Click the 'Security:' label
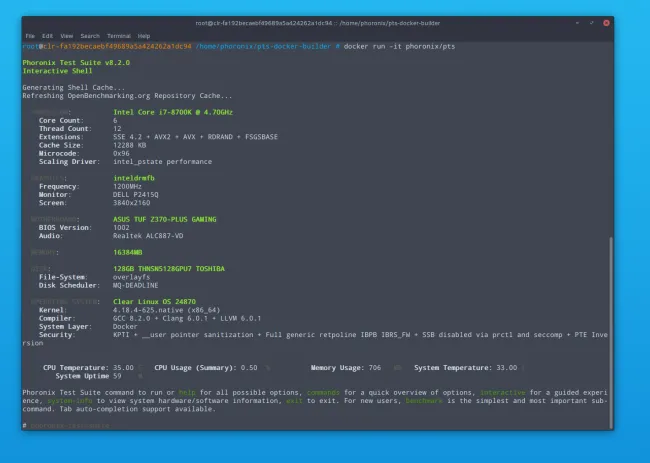 tap(57, 335)
